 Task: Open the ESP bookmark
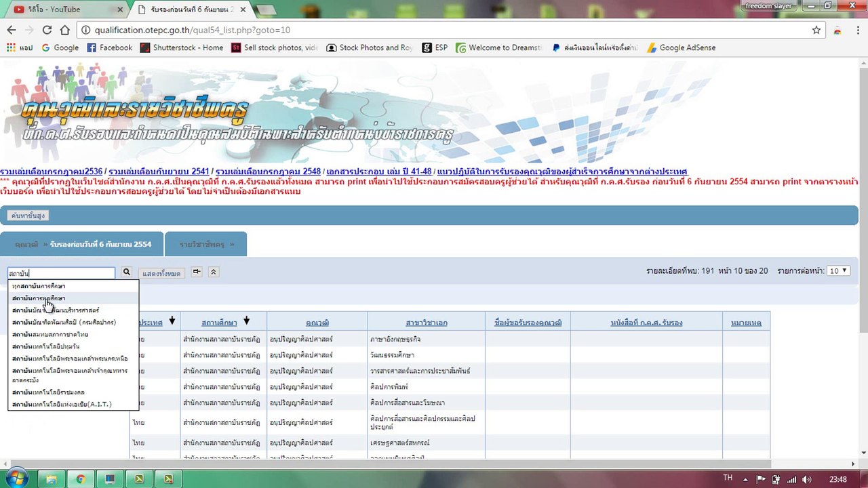click(435, 47)
